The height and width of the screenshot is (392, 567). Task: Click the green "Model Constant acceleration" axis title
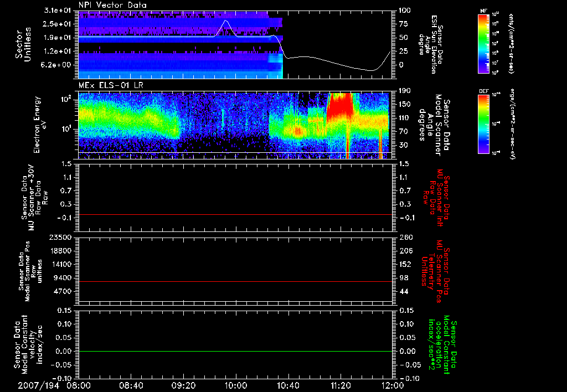click(442, 345)
